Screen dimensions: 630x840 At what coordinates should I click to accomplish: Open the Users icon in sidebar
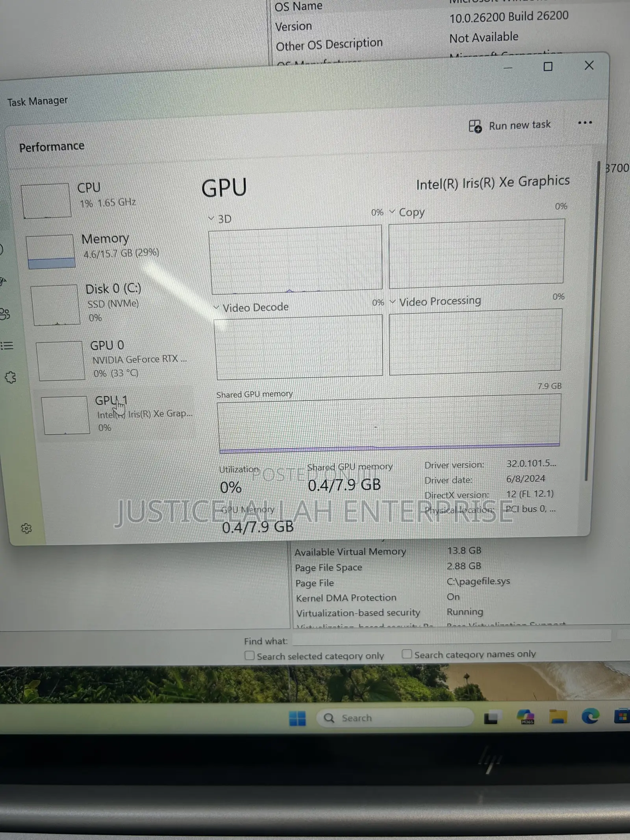point(5,314)
